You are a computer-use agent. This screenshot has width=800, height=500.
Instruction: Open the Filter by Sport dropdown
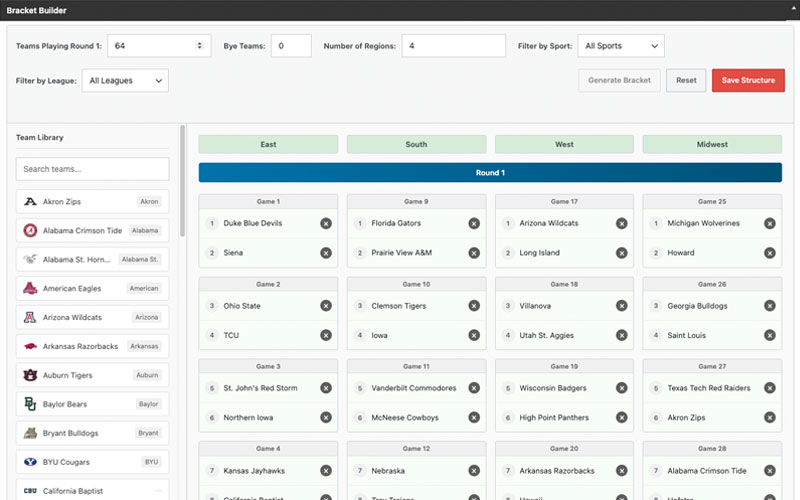tap(621, 46)
